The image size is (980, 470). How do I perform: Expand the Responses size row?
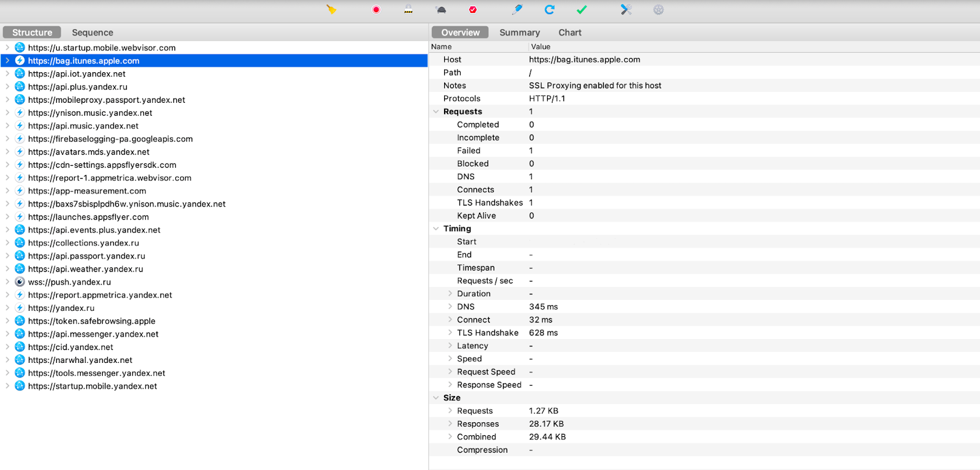pos(450,423)
